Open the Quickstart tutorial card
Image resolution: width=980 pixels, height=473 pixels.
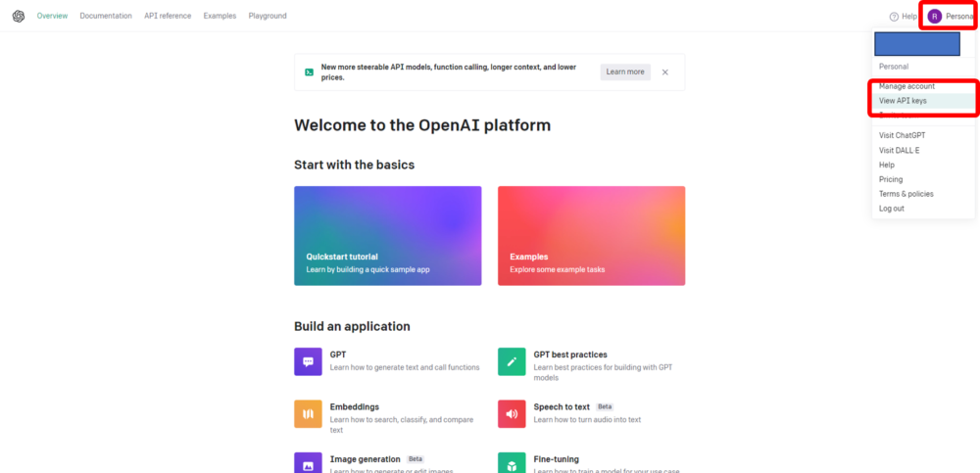387,236
